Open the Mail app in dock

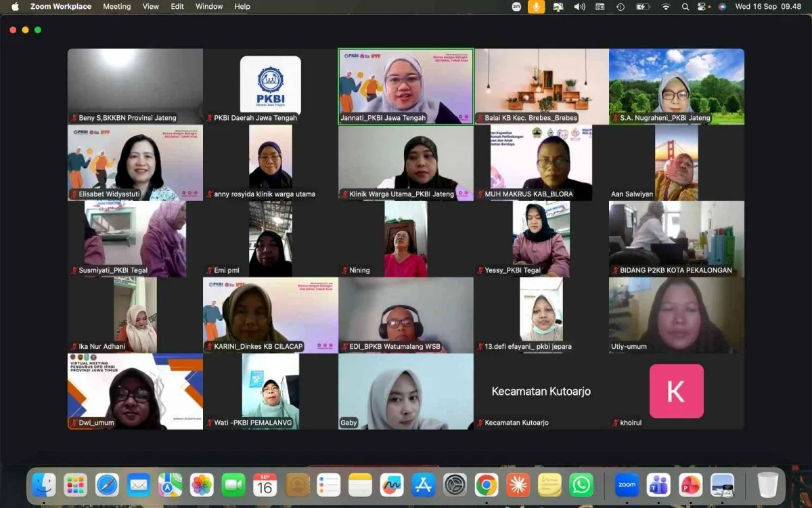[139, 485]
